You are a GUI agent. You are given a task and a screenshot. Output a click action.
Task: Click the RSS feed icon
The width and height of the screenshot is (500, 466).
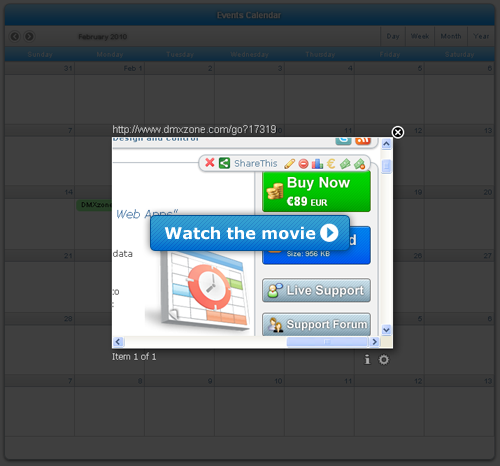[363, 141]
